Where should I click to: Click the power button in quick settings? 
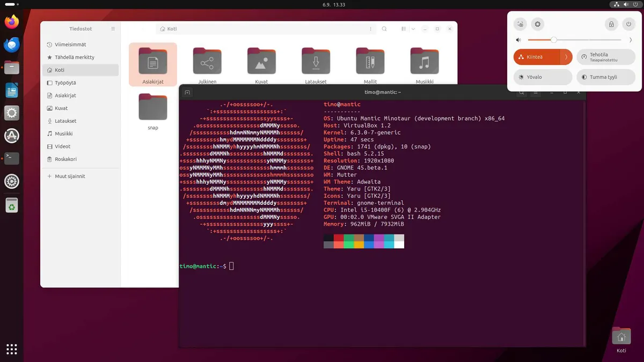coord(628,24)
